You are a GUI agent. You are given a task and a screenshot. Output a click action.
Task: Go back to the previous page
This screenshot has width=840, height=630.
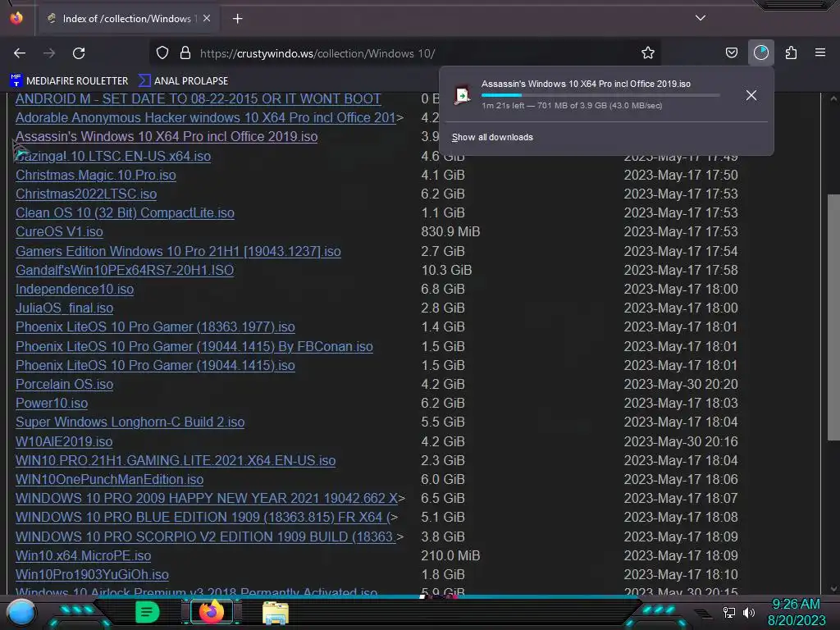click(20, 53)
